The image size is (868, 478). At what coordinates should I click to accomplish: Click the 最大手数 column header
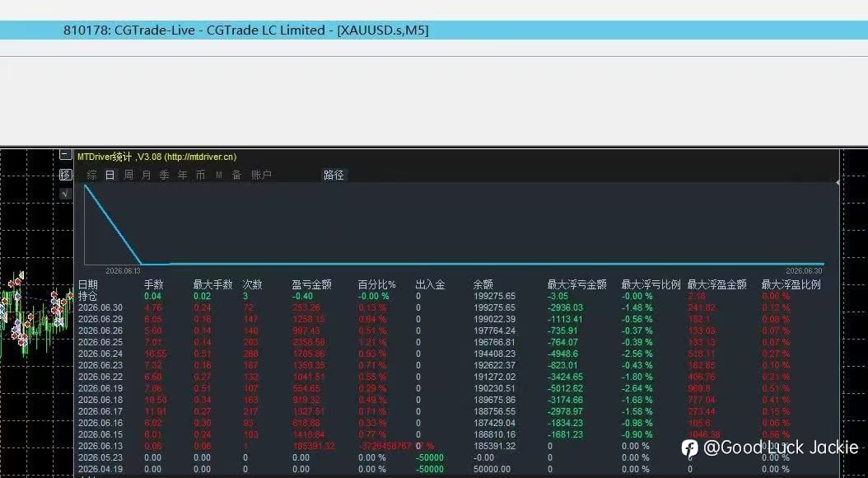213,284
